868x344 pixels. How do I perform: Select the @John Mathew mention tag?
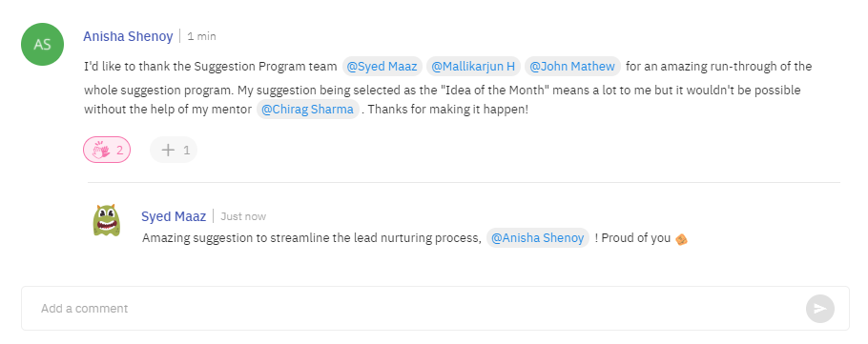pos(572,67)
